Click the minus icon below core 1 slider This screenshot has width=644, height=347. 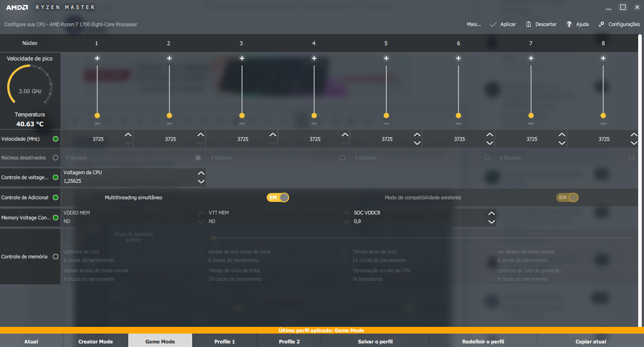click(97, 123)
